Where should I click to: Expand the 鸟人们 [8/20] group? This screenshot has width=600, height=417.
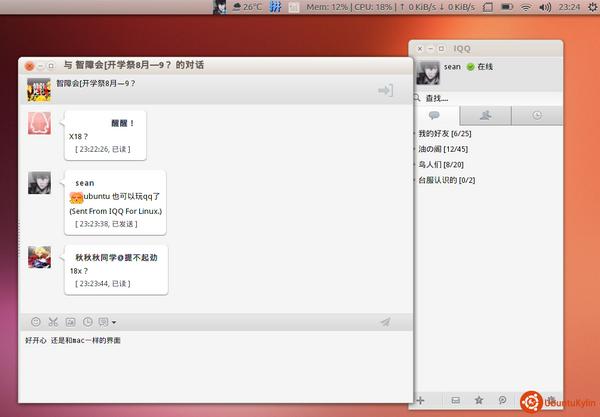(x=441, y=165)
